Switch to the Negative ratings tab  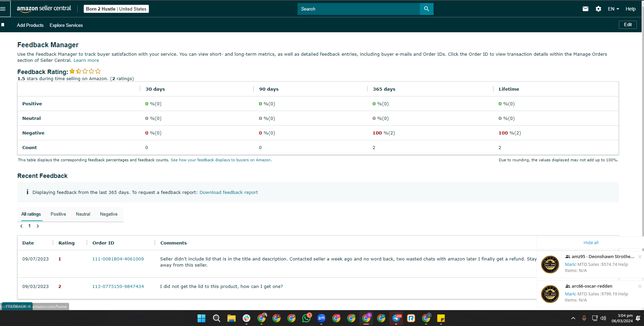(109, 214)
